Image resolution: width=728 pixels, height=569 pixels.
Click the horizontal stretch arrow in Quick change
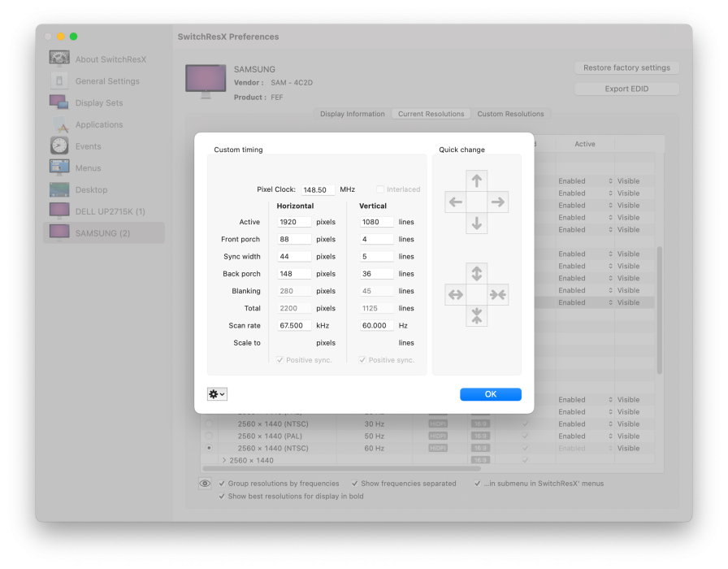pyautogui.click(x=456, y=294)
